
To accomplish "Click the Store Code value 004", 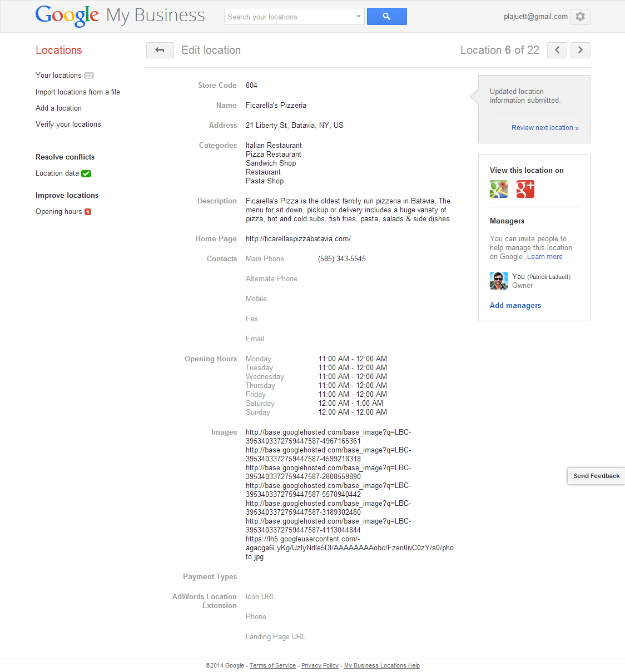I will 251,85.
